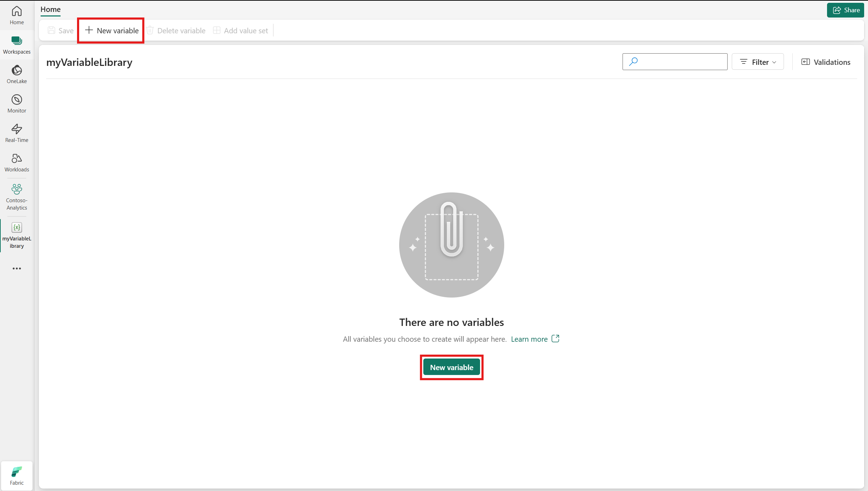The image size is (868, 491).
Task: Click the Share button
Action: click(x=846, y=10)
